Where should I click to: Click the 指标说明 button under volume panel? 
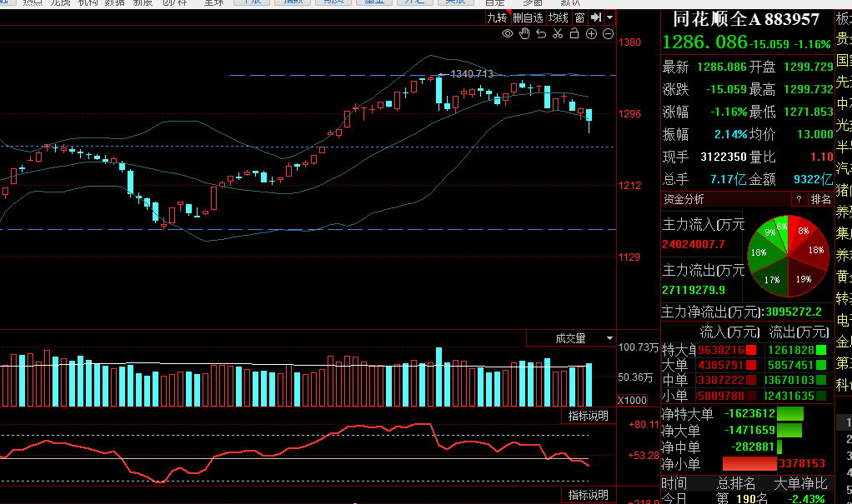[589, 416]
